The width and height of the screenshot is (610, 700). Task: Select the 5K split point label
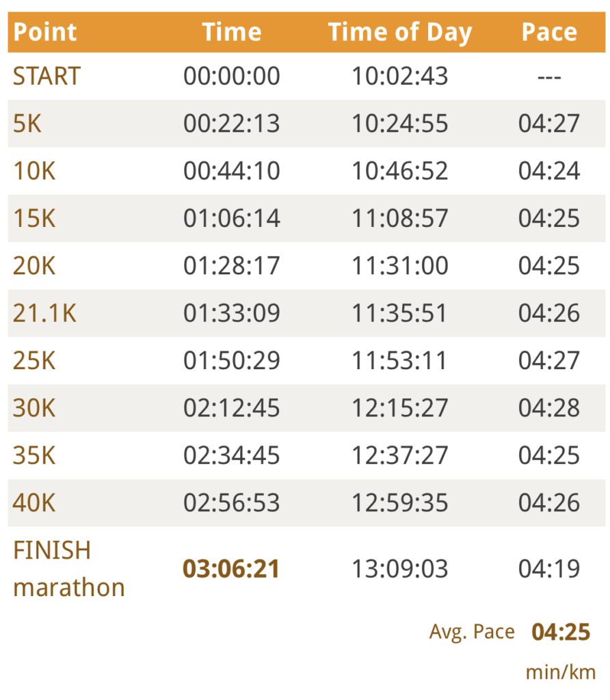(27, 124)
